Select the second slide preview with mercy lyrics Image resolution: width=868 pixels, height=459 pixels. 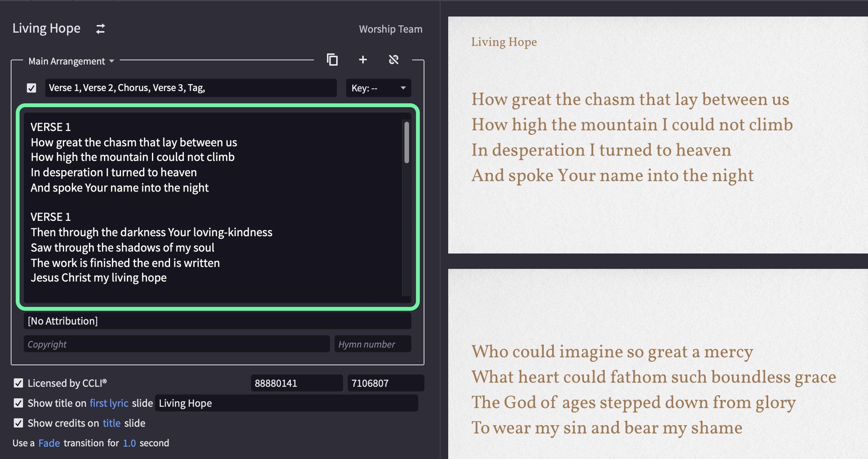point(658,364)
